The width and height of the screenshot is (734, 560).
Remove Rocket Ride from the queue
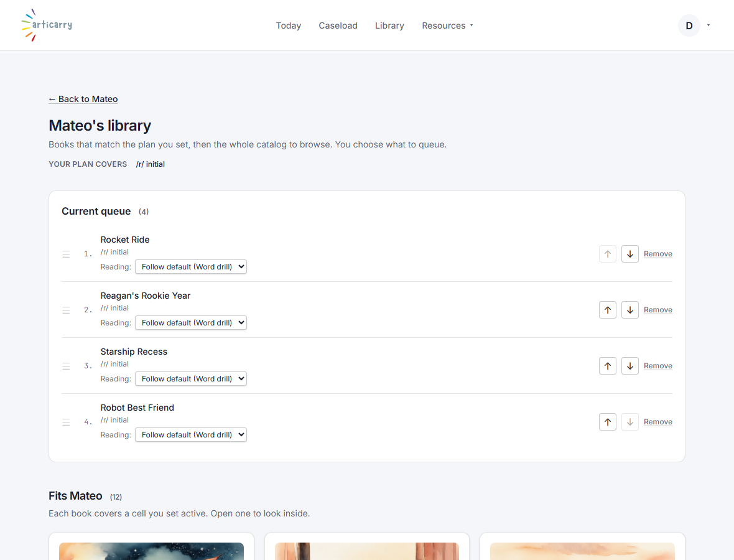coord(657,254)
